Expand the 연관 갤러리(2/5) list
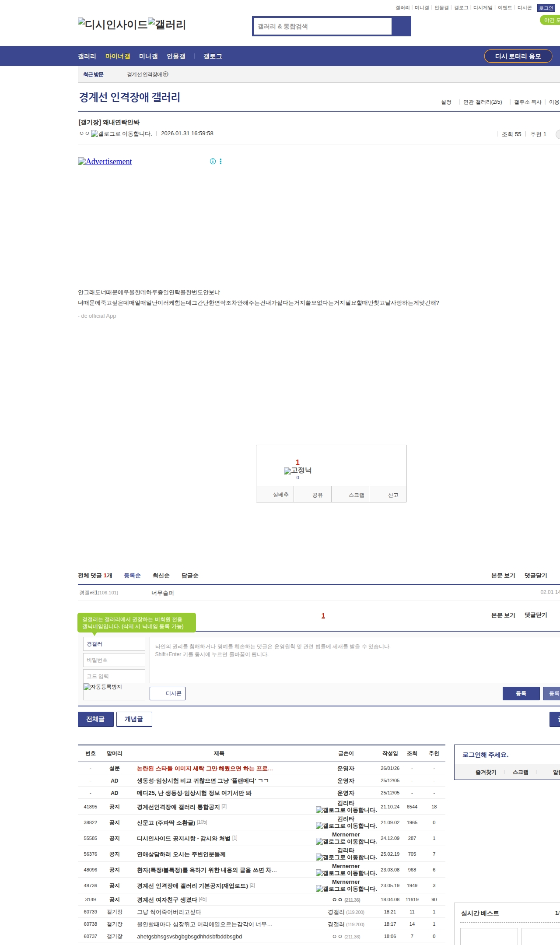Screen dimensions: 560x945 pyautogui.click(x=483, y=102)
